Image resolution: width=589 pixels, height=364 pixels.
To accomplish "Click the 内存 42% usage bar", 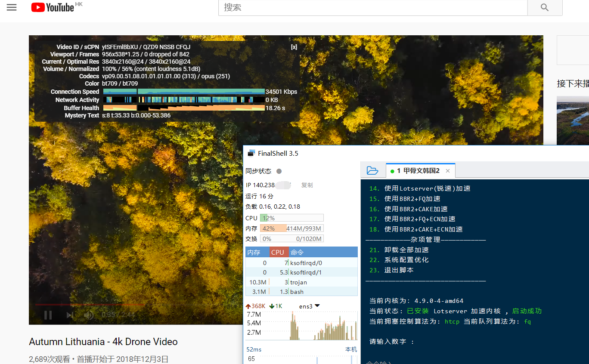I will [x=291, y=228].
